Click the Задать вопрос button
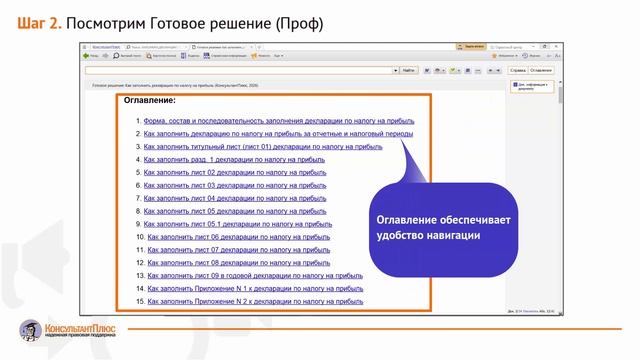This screenshot has width=640, height=360. point(471,47)
